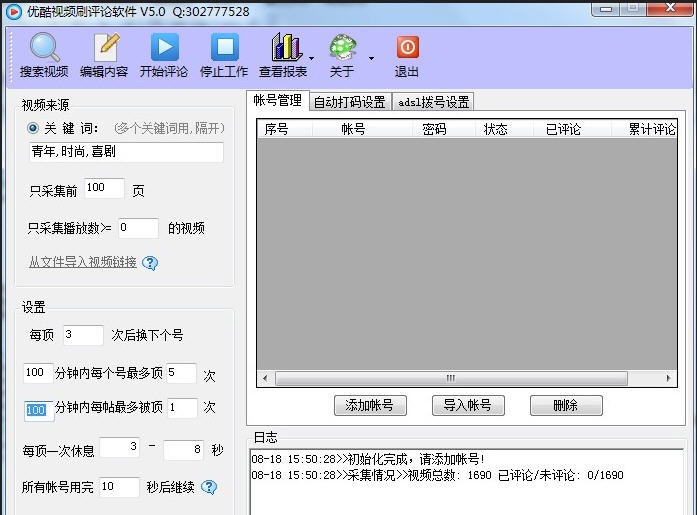Click minutes field before 分钟内每个号最多顶

tap(38, 373)
